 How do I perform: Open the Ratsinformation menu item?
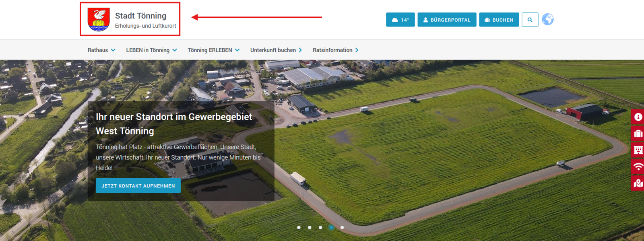coord(335,50)
